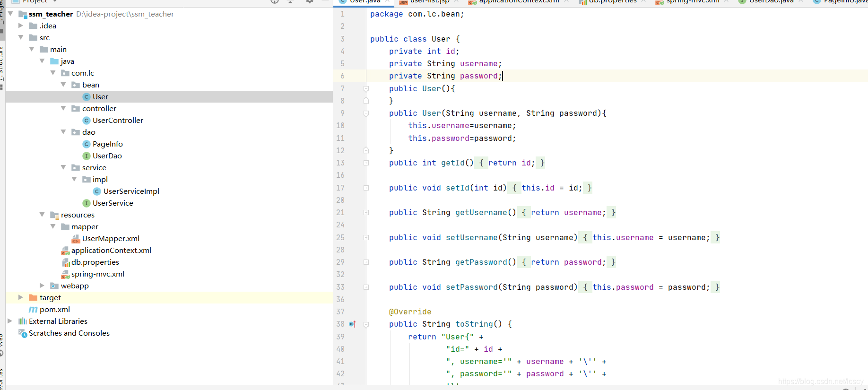Viewport: 868px width, 390px height.
Task: Click the External Libraries icon
Action: coord(23,321)
